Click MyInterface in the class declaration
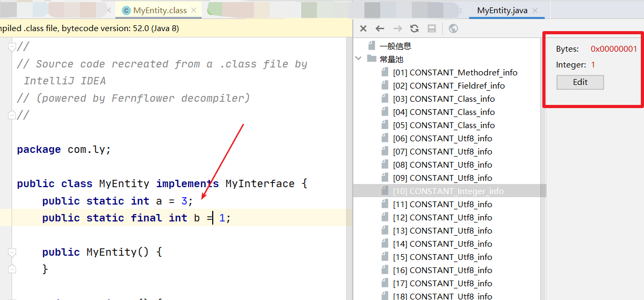 click(260, 184)
